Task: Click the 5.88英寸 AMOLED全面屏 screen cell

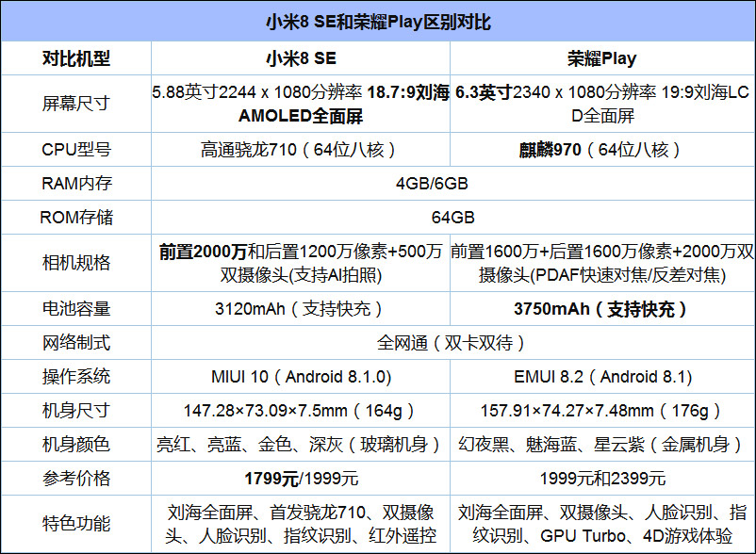Action: tap(301, 104)
